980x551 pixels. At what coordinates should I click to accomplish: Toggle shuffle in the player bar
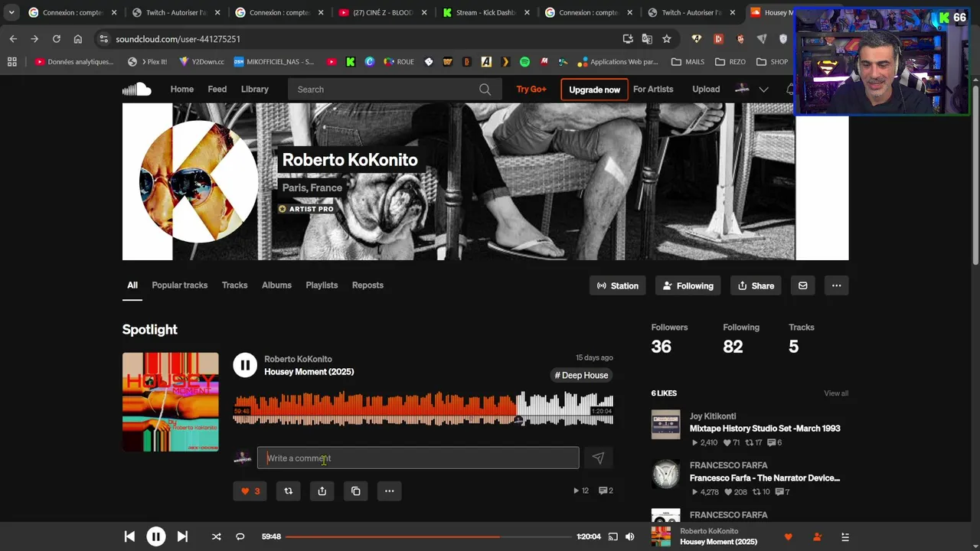(216, 536)
